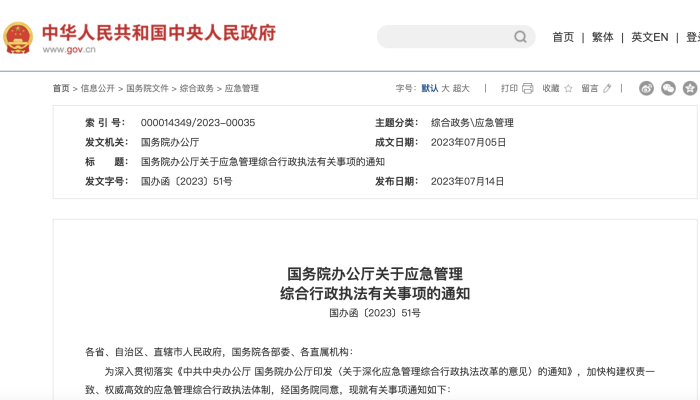Click the star icon next to 收藏
This screenshot has height=400, width=700.
569,88
